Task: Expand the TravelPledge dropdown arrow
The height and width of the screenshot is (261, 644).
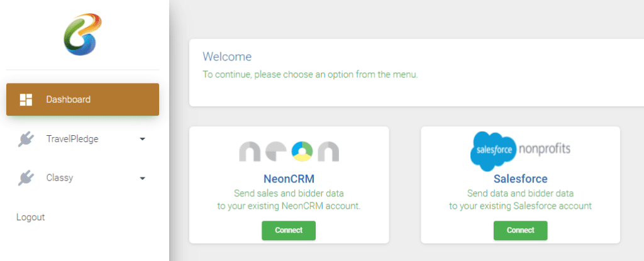Action: coord(142,139)
